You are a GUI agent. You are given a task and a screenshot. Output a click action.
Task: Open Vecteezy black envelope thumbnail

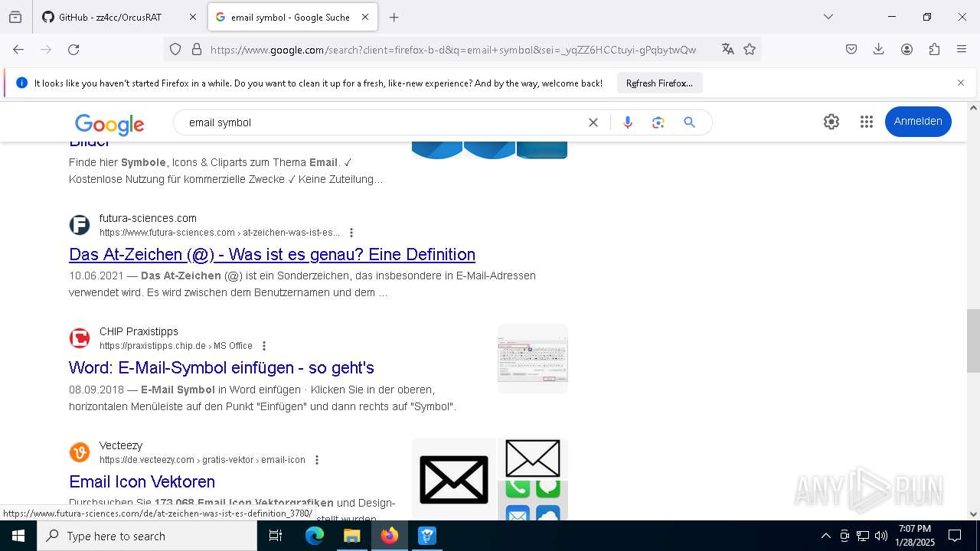tap(454, 480)
